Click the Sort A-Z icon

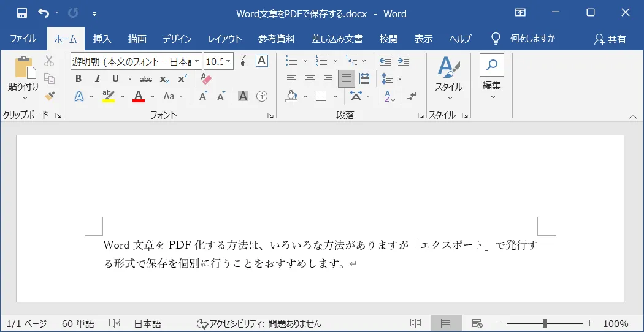pos(389,96)
